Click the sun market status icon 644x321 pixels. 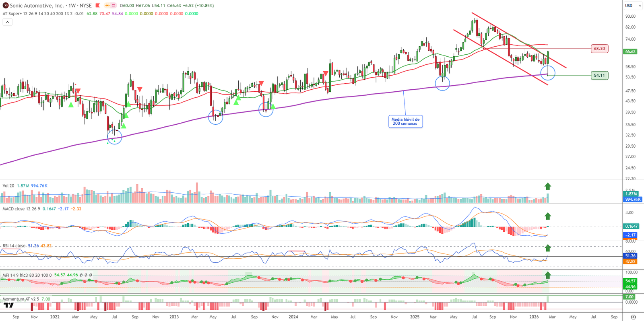coord(107,6)
